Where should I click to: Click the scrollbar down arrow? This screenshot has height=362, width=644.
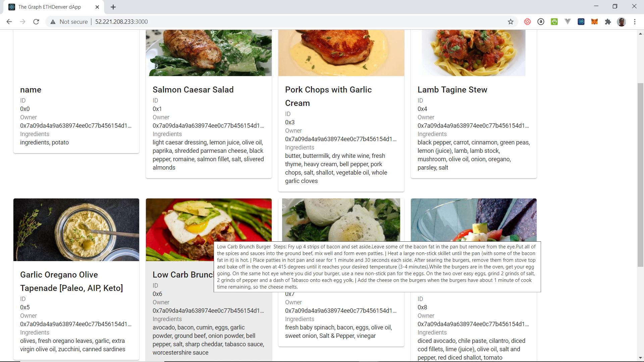pos(640,358)
